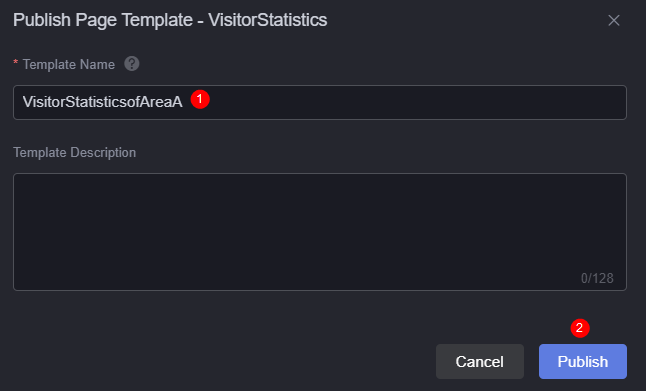This screenshot has width=646, height=391.
Task: Click the dialog title Publish Page Template - VisitorStatistics
Action: pyautogui.click(x=170, y=20)
